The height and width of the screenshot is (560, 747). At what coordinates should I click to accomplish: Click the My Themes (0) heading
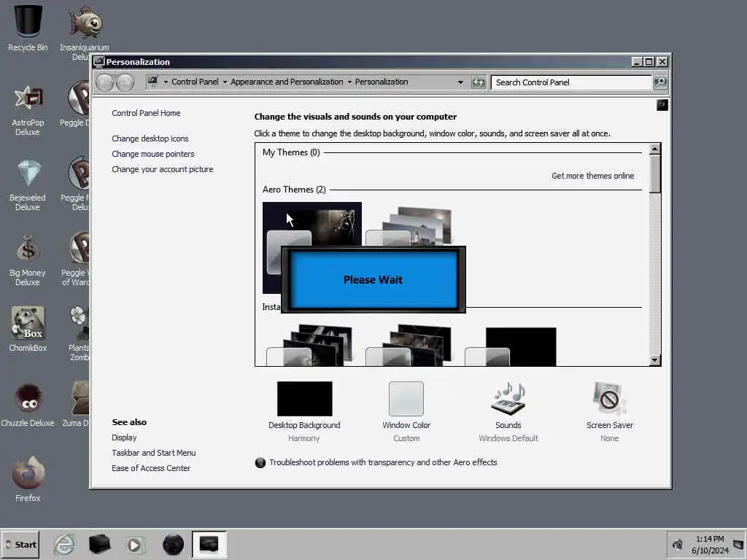tap(291, 152)
